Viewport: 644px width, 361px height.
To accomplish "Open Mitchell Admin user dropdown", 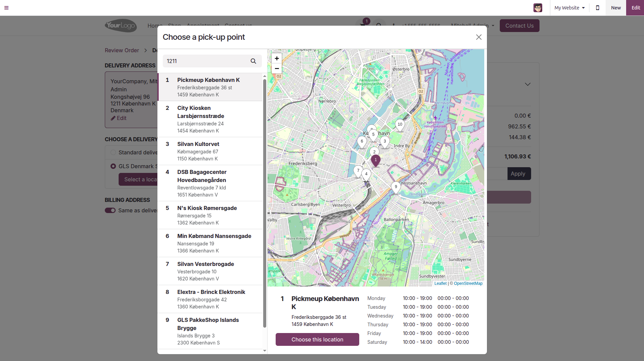I will [472, 26].
